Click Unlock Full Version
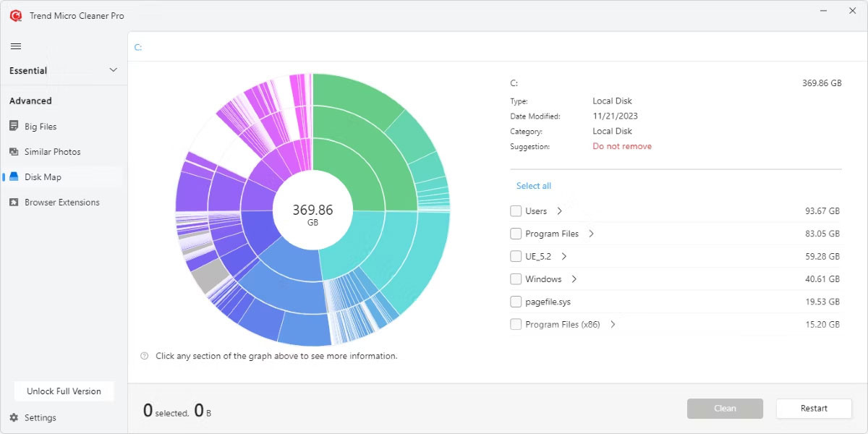The image size is (868, 434). [x=64, y=391]
